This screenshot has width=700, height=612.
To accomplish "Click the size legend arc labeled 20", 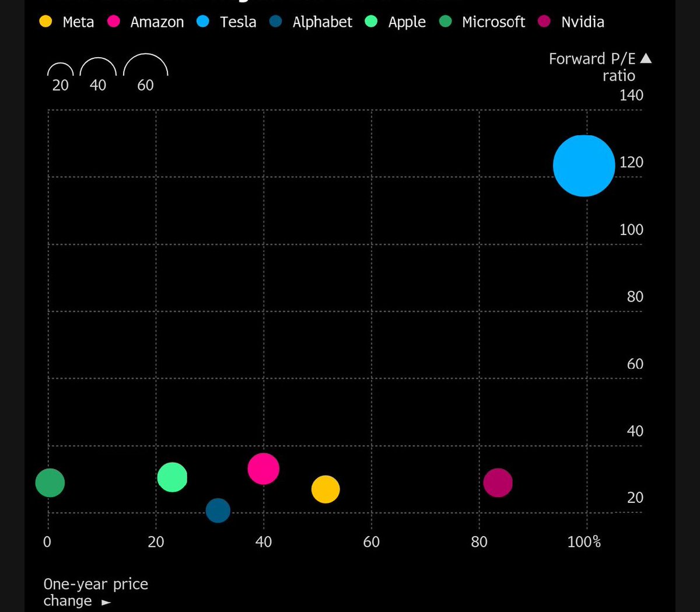I will pyautogui.click(x=61, y=69).
